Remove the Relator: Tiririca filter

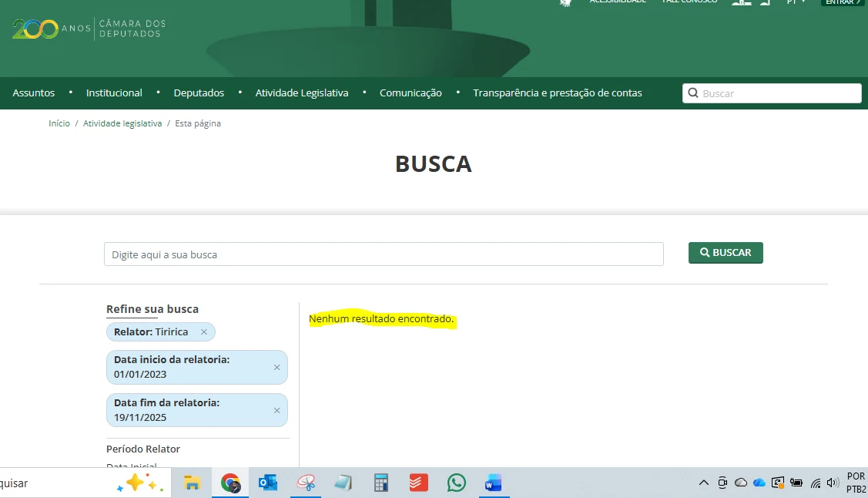(x=204, y=332)
